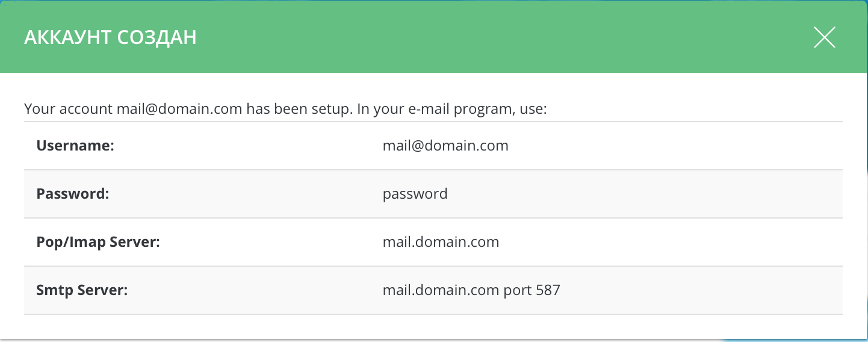Click the Smtp Server label
The image size is (868, 342).
tap(82, 290)
